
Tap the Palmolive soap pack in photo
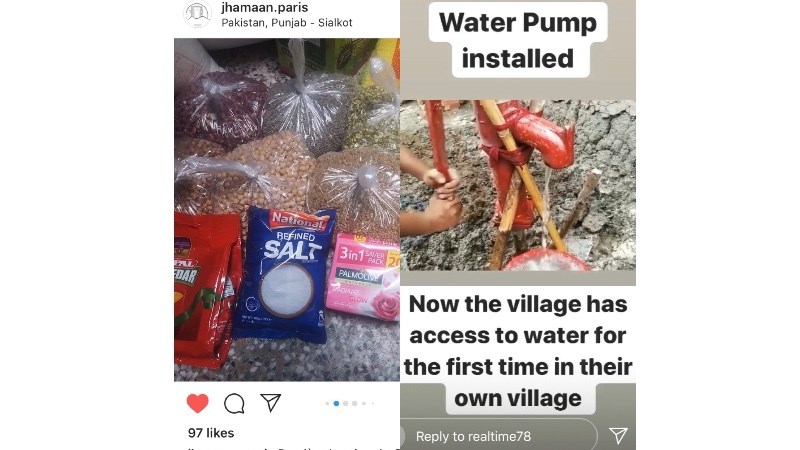pyautogui.click(x=363, y=277)
